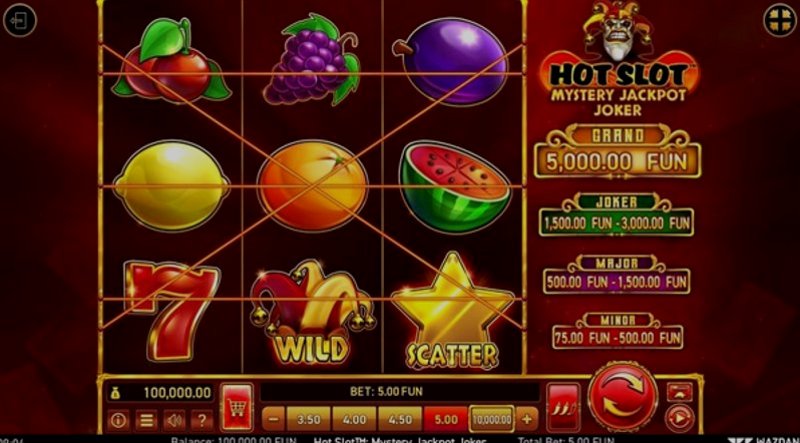Choose the 4.50 bet option
The image size is (800, 443).
[x=400, y=419]
